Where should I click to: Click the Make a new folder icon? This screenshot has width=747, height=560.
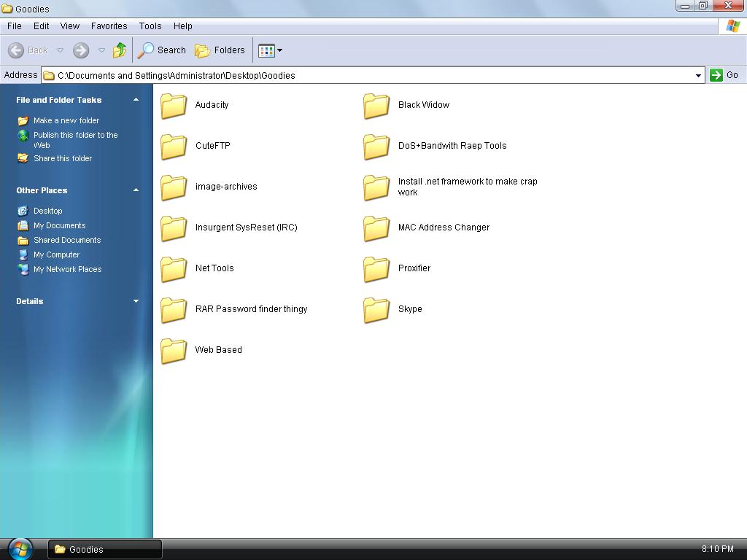pyautogui.click(x=23, y=120)
